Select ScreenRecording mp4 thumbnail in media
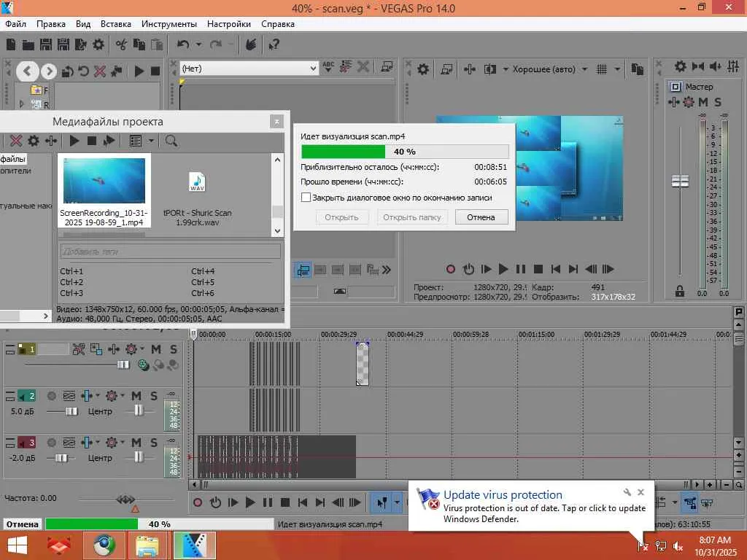The image size is (747, 560). 104,181
